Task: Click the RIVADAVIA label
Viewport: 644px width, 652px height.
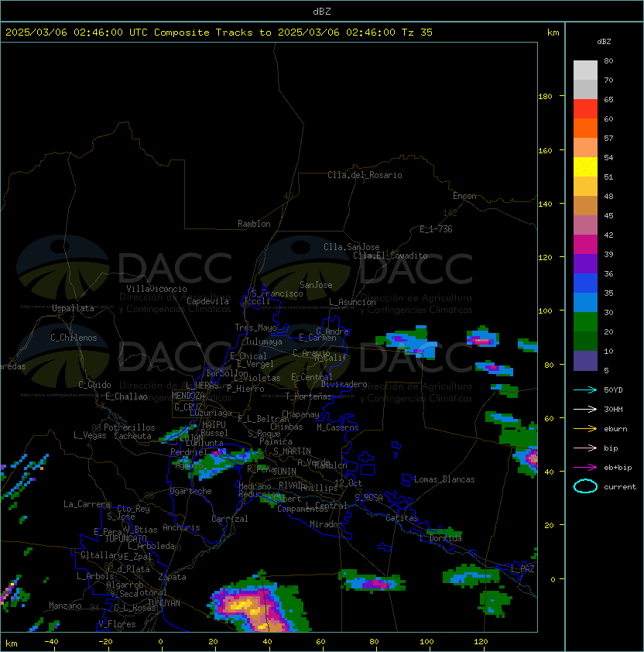Action: (x=293, y=486)
